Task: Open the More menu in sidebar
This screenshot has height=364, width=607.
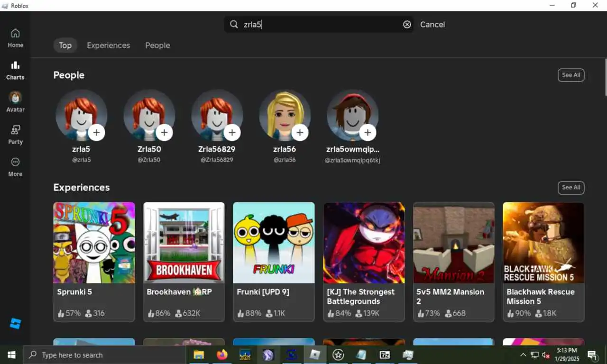Action: (15, 167)
